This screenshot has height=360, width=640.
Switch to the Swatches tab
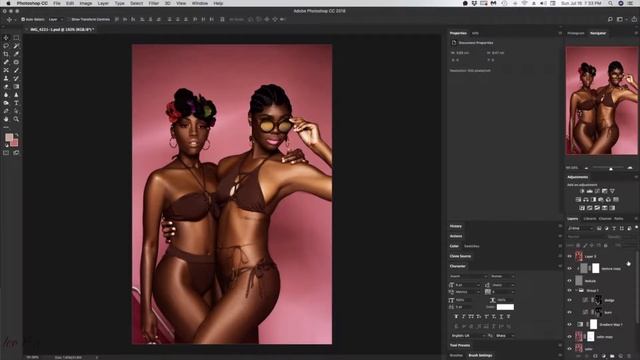click(x=472, y=246)
